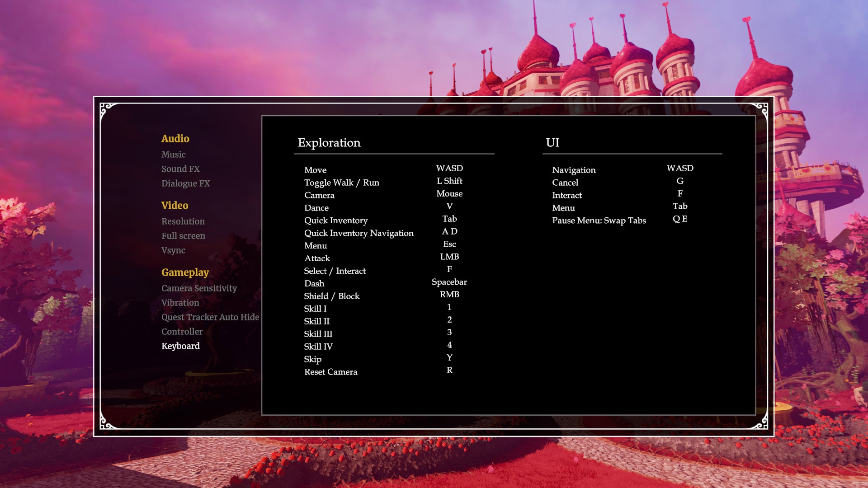Choose the Vsync setting

tap(173, 250)
